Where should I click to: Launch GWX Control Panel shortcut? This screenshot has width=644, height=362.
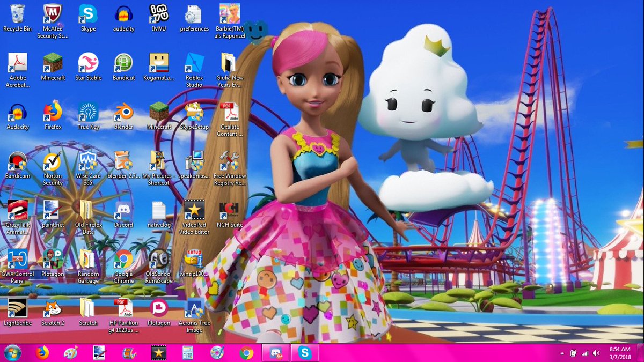pos(17,267)
